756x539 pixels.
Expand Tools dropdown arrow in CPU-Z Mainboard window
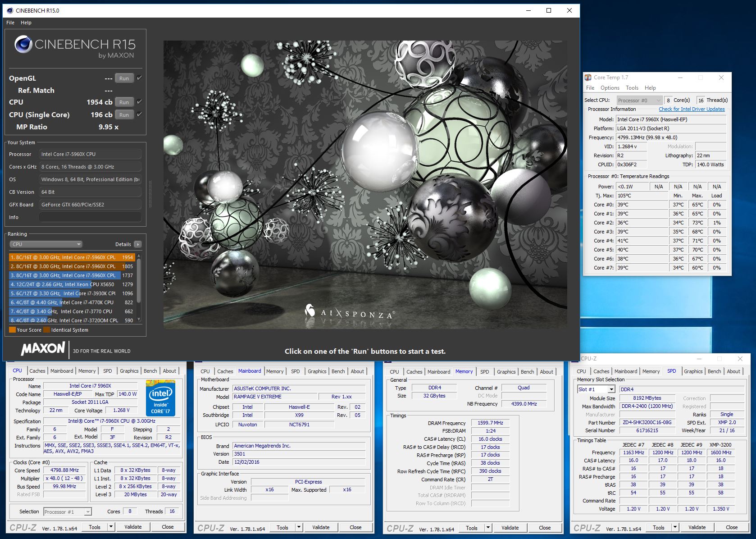coord(298,527)
